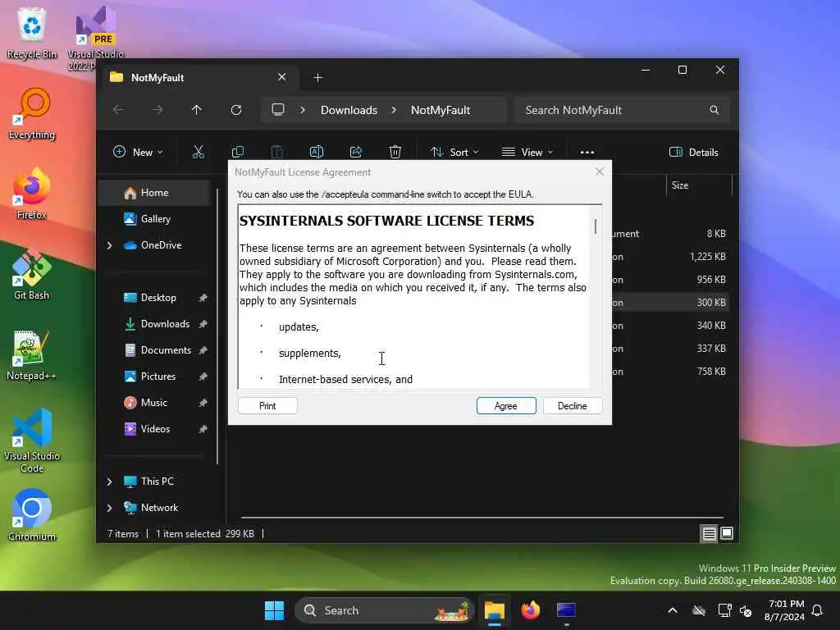Click the Forward navigation arrow
The image size is (840, 630).
tap(157, 110)
